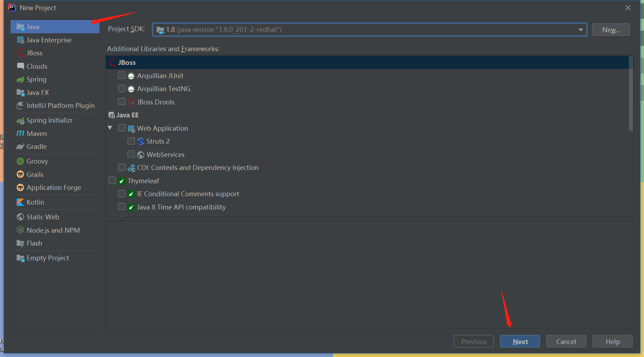This screenshot has width=644, height=357.
Task: Click the Arquillian JUnit alien icon
Action: 131,76
